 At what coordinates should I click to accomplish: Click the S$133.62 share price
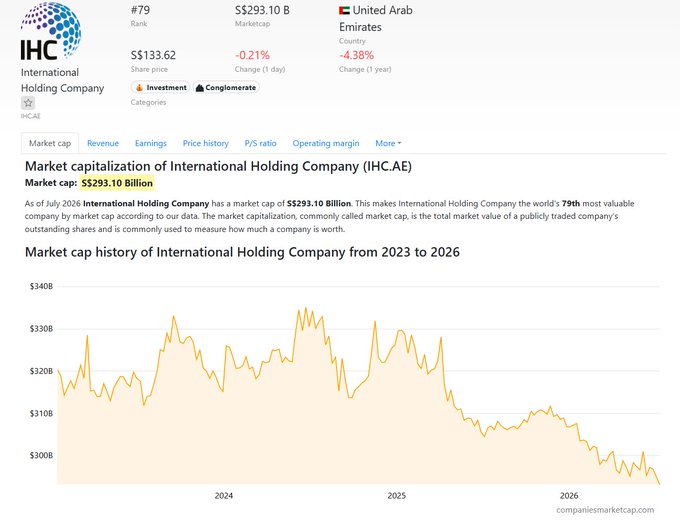click(153, 55)
